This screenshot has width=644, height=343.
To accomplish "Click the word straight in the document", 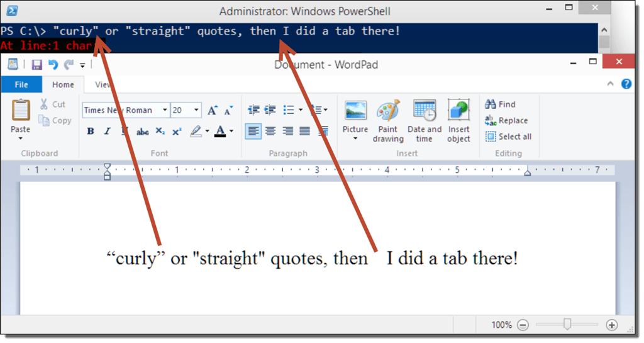I will 228,259.
